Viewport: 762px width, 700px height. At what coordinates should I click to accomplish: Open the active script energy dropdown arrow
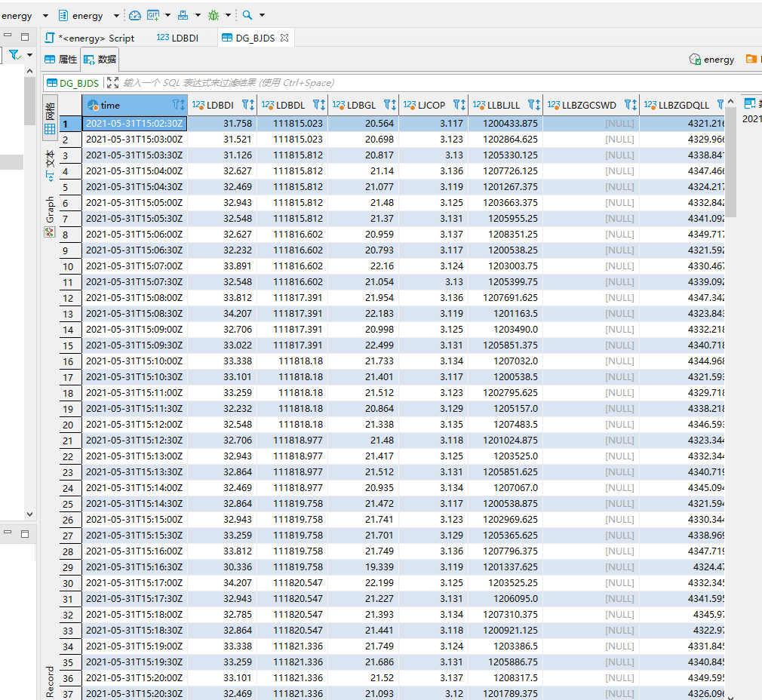pyautogui.click(x=116, y=16)
